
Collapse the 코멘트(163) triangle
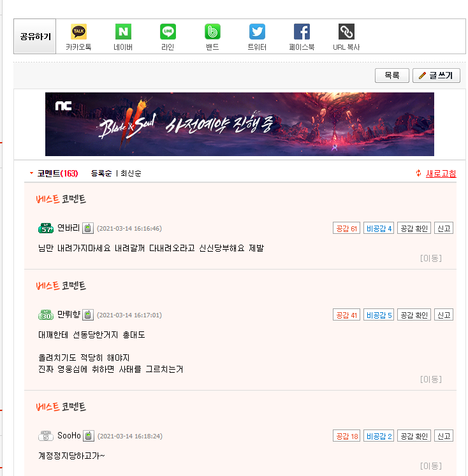pyautogui.click(x=31, y=173)
